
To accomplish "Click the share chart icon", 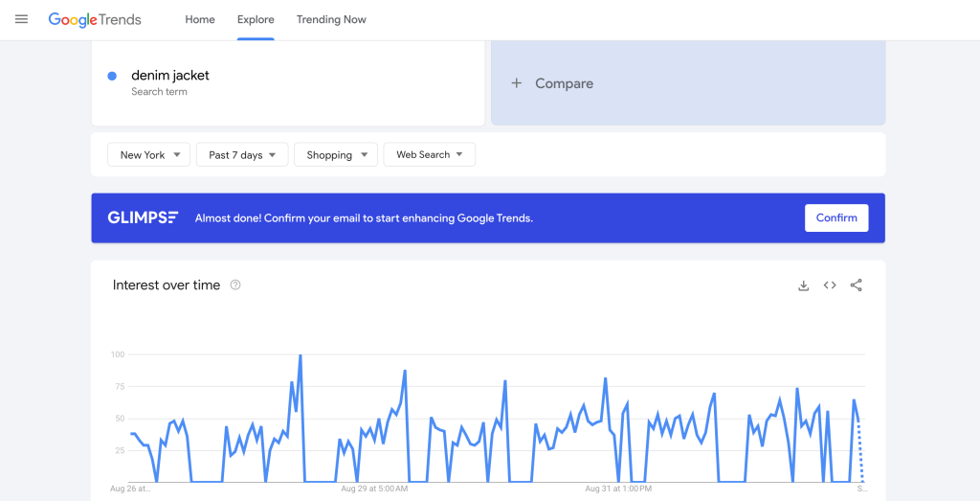I will point(857,285).
